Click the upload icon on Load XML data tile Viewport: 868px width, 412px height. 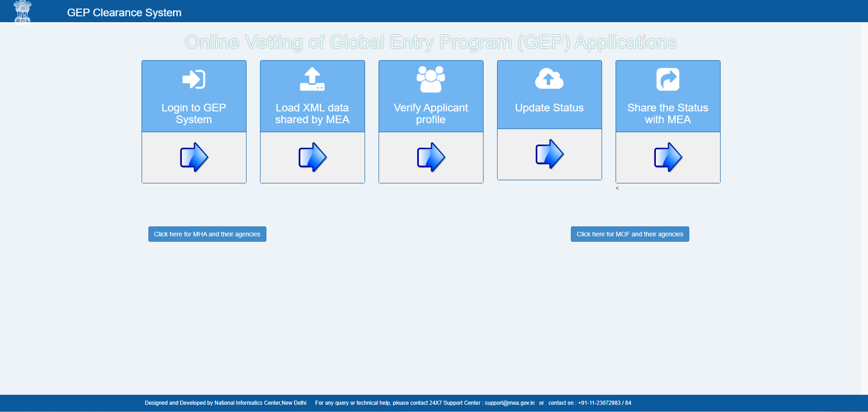point(312,78)
